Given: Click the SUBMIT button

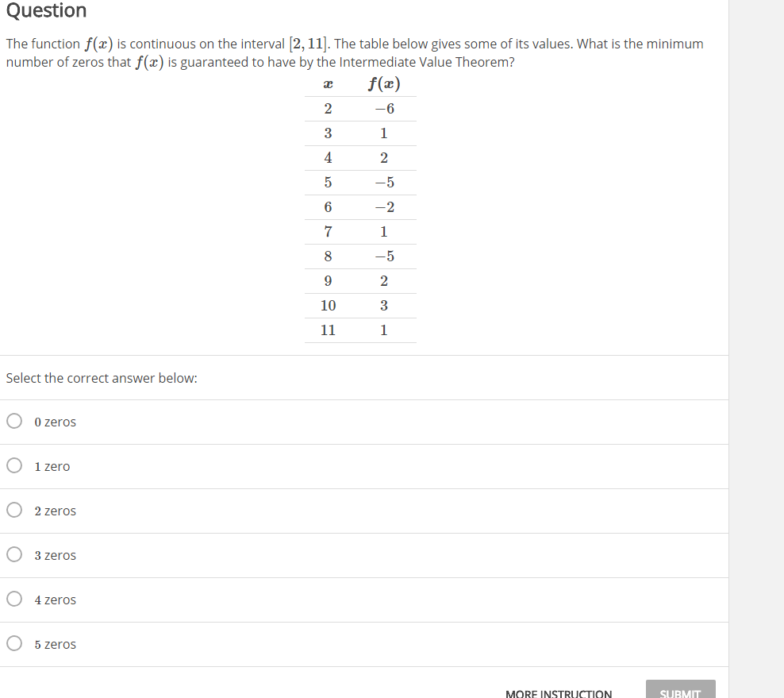Looking at the screenshot, I should [680, 690].
